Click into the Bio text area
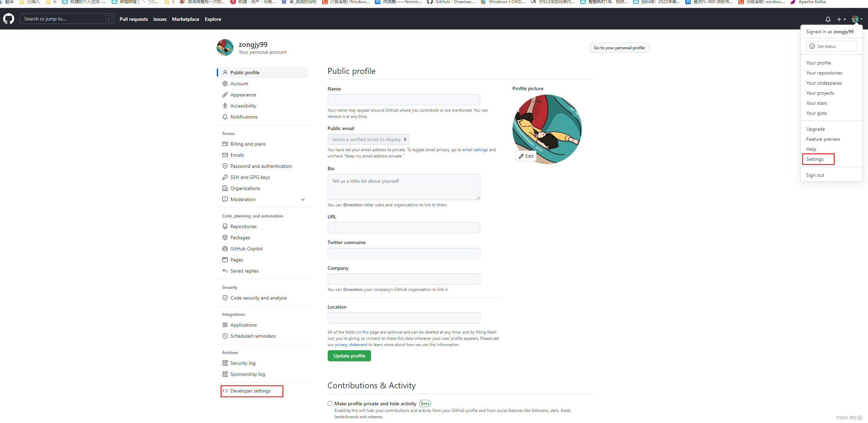Viewport: 868px width, 423px height. click(404, 187)
